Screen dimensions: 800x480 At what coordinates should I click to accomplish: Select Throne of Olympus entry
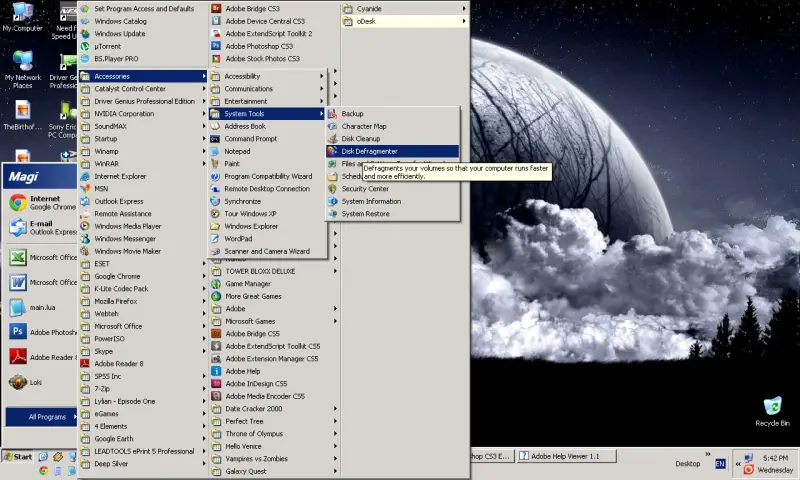274,434
